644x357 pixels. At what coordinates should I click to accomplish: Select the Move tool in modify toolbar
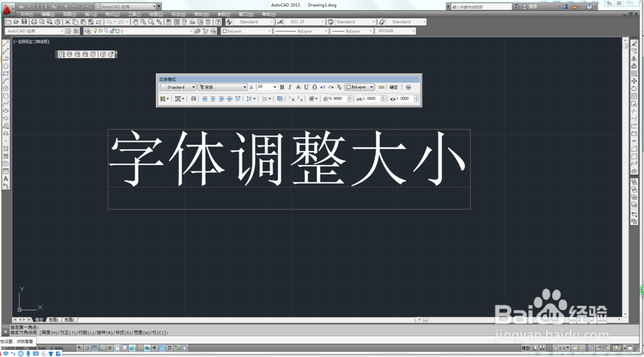(x=634, y=81)
